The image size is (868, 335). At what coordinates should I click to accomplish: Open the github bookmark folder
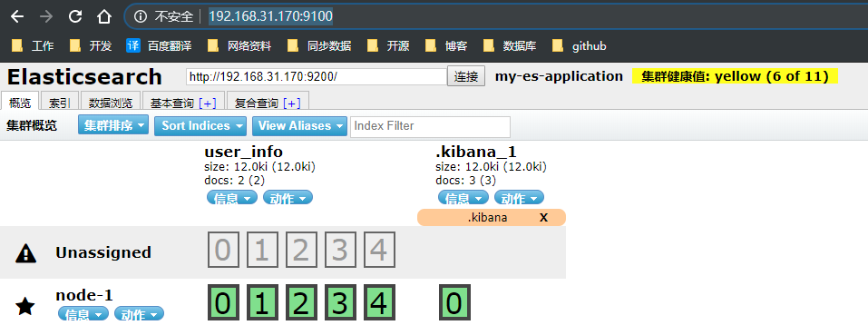click(580, 46)
